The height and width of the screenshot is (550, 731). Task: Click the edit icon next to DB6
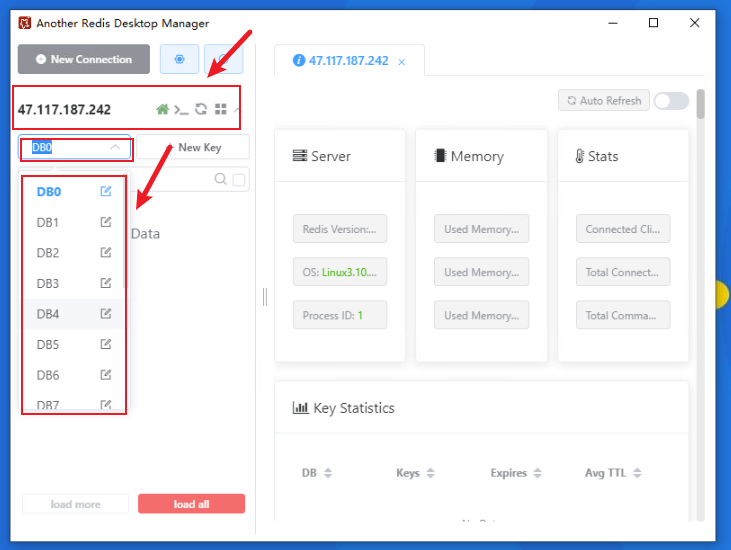[106, 374]
